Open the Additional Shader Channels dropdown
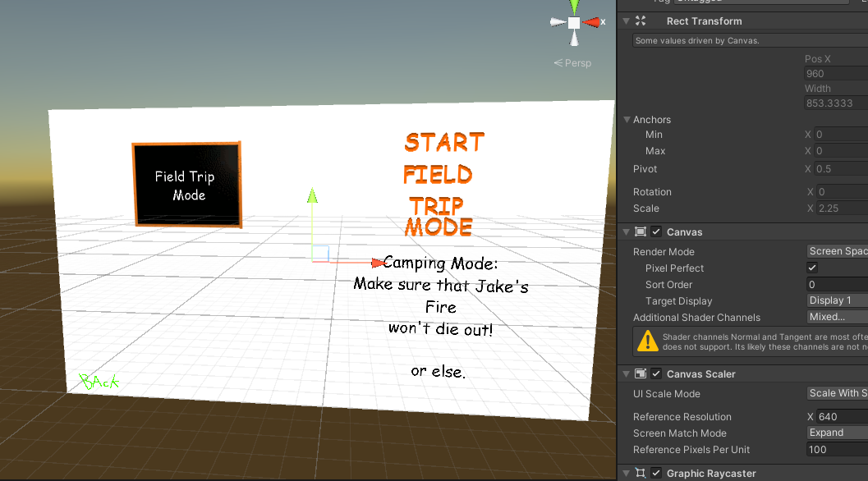The image size is (868, 481). pyautogui.click(x=838, y=317)
